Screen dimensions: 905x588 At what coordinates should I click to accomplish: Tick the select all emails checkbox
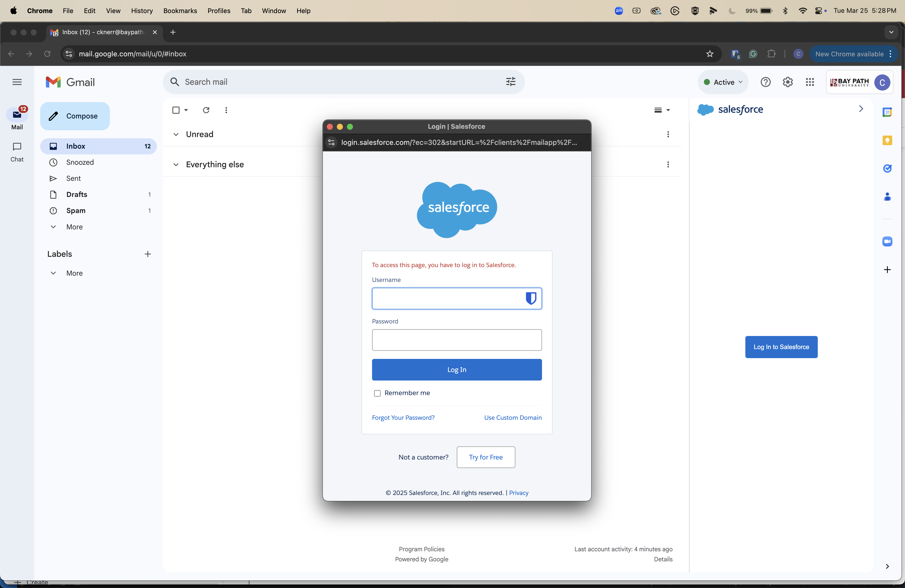pos(176,110)
